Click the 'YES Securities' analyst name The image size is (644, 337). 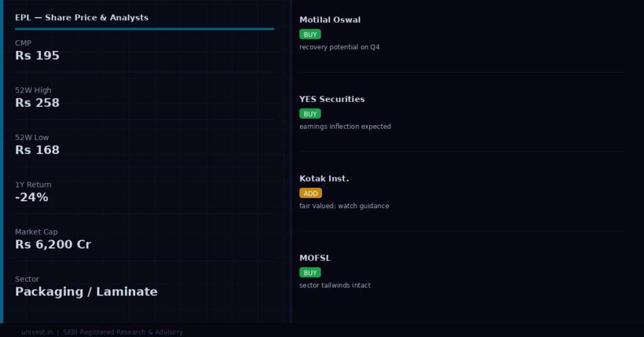coord(332,99)
